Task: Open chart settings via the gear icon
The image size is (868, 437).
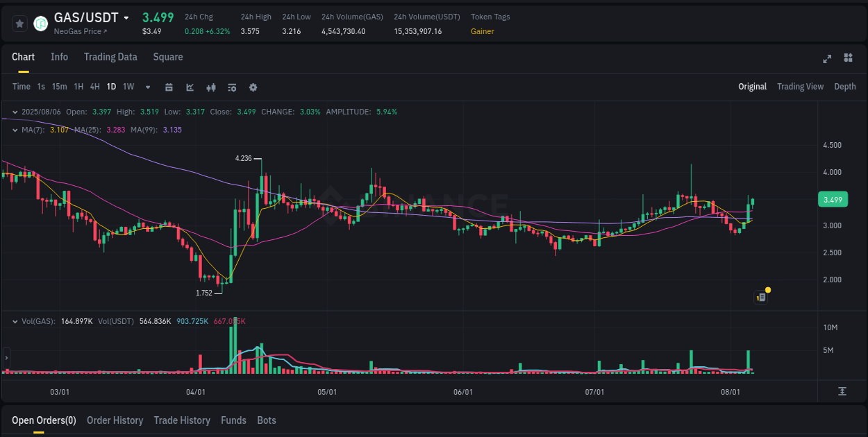Action: (253, 87)
